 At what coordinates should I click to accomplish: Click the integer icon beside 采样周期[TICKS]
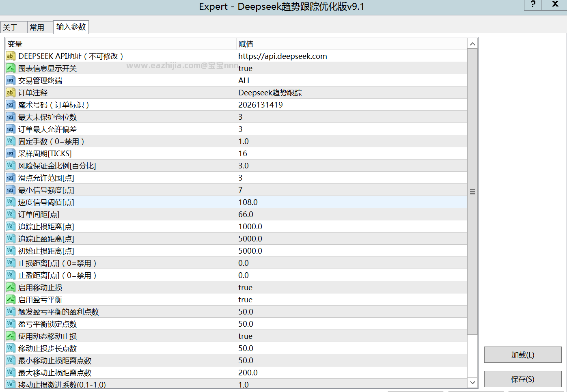tap(11, 153)
